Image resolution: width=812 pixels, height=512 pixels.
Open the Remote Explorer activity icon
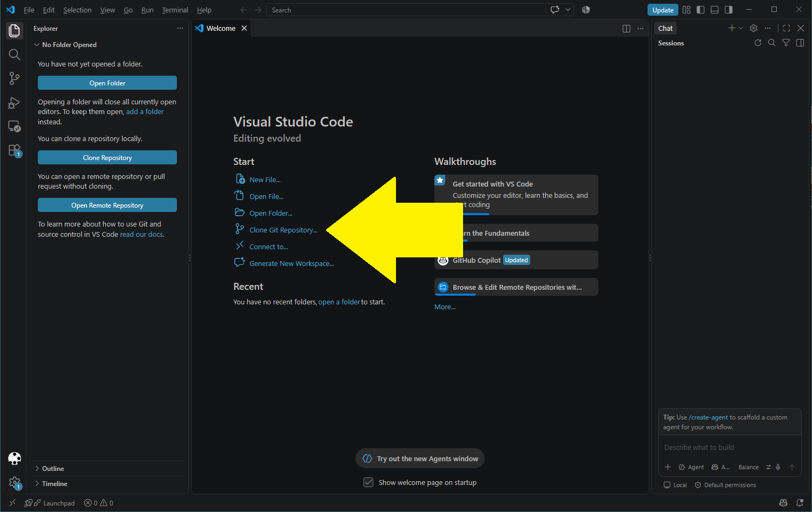tap(15, 127)
